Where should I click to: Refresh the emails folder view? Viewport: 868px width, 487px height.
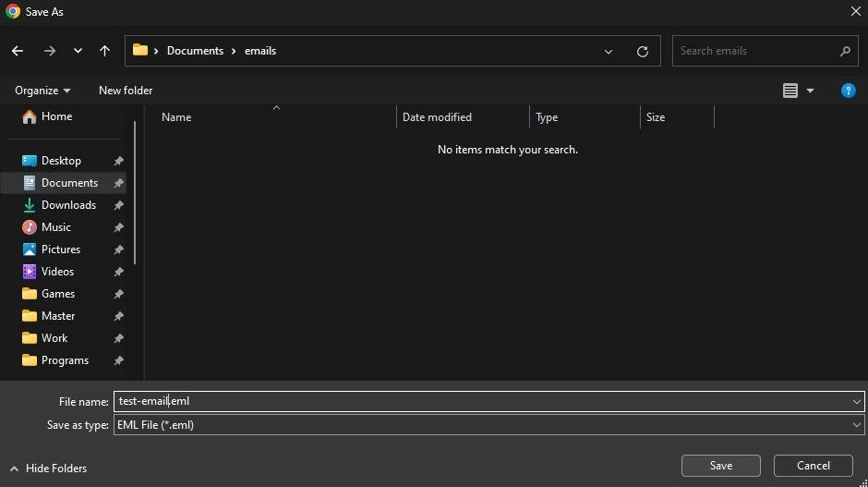tap(642, 51)
